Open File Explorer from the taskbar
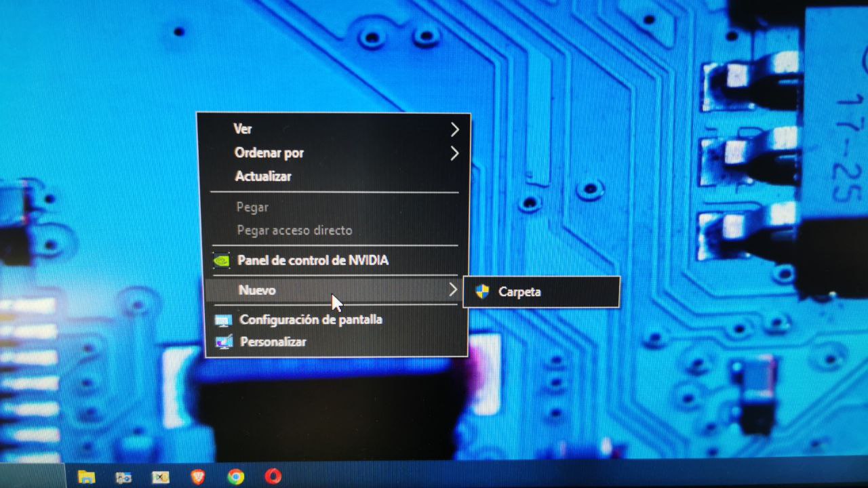Viewport: 868px width, 488px height. tap(86, 476)
